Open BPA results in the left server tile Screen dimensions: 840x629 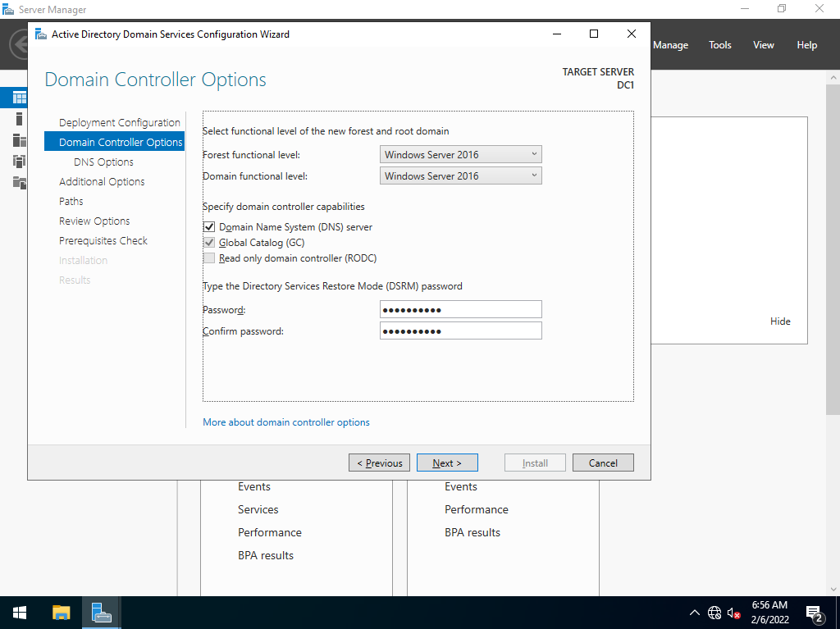(266, 555)
